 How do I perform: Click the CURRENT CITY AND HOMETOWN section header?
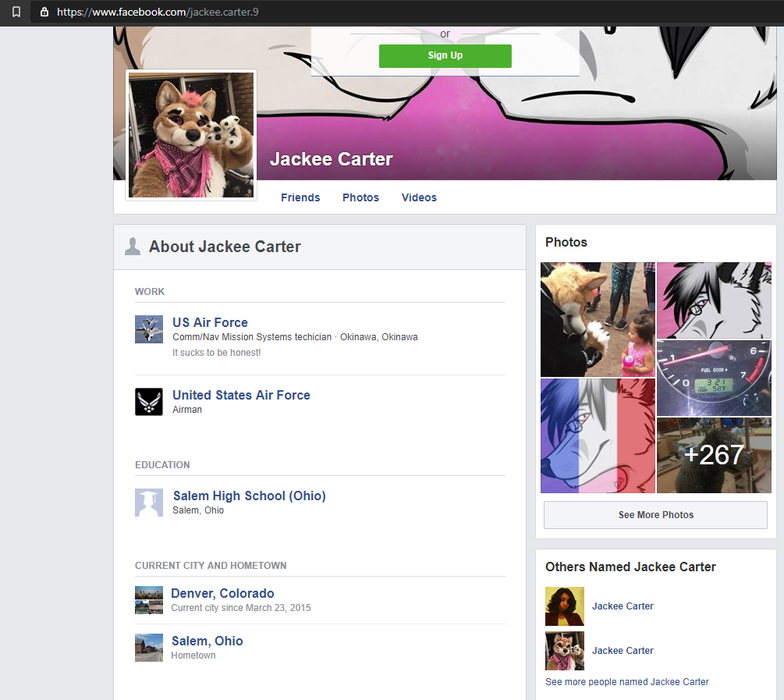coord(211,566)
